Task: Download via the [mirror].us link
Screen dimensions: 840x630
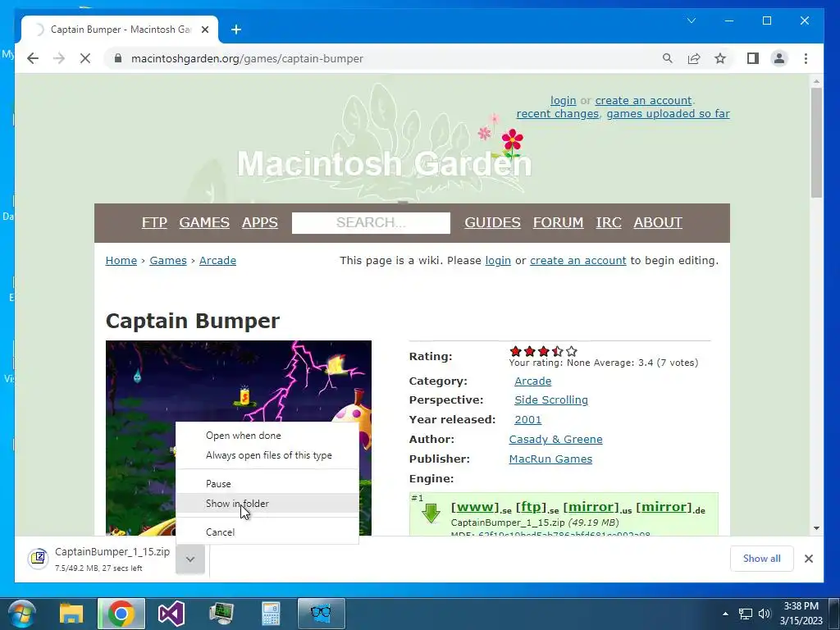Action: [x=591, y=507]
